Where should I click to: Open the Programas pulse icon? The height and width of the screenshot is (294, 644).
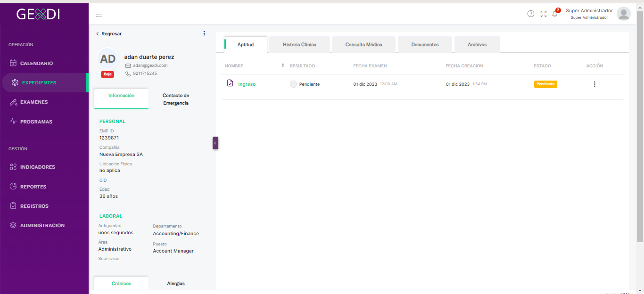pos(13,122)
